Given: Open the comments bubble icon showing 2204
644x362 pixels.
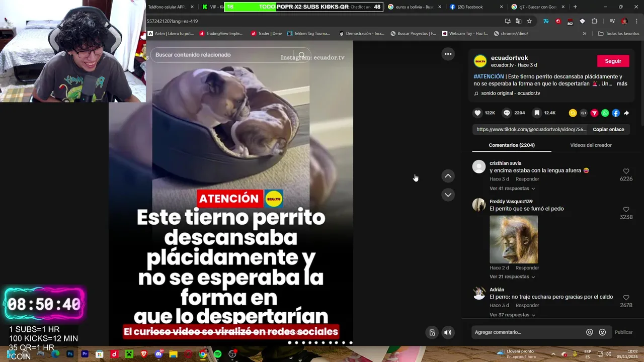Looking at the screenshot, I should 507,113.
